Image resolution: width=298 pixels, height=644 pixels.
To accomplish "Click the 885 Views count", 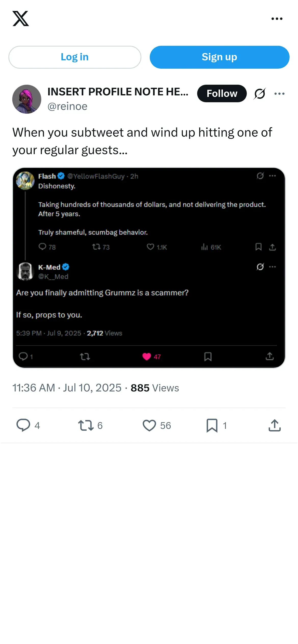I will point(155,388).
